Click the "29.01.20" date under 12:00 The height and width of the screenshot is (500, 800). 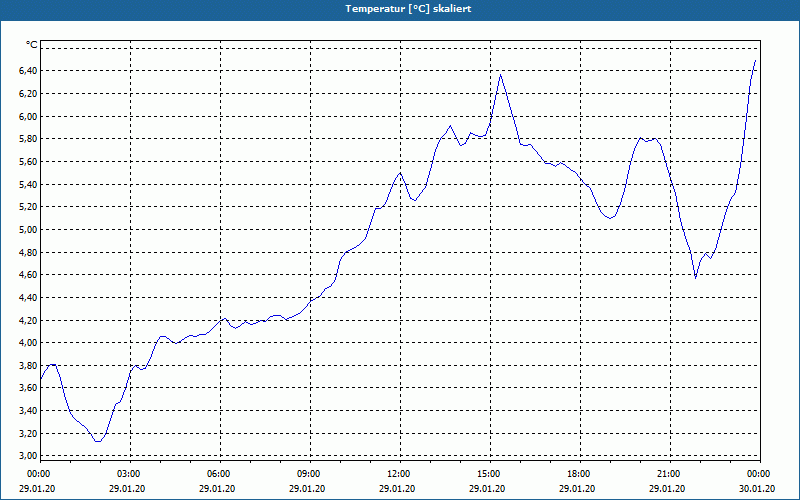point(397,489)
